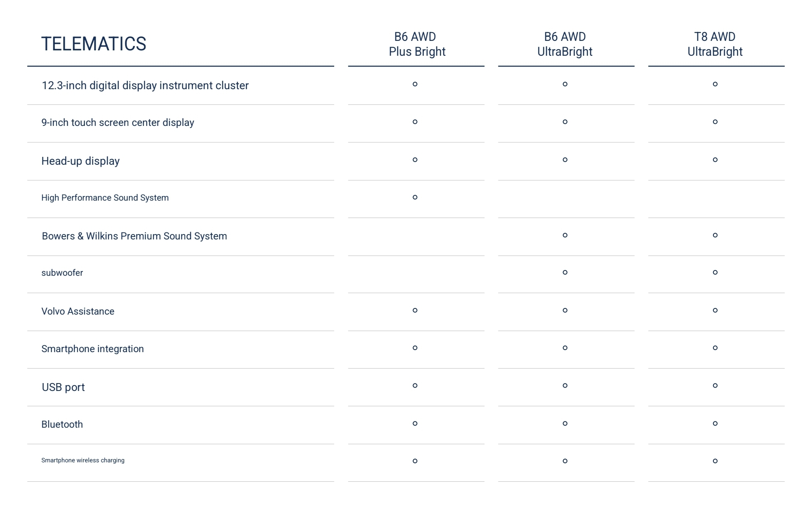Click 12.3-inch cluster circle under T8 AWD UltraBright

[x=715, y=84]
